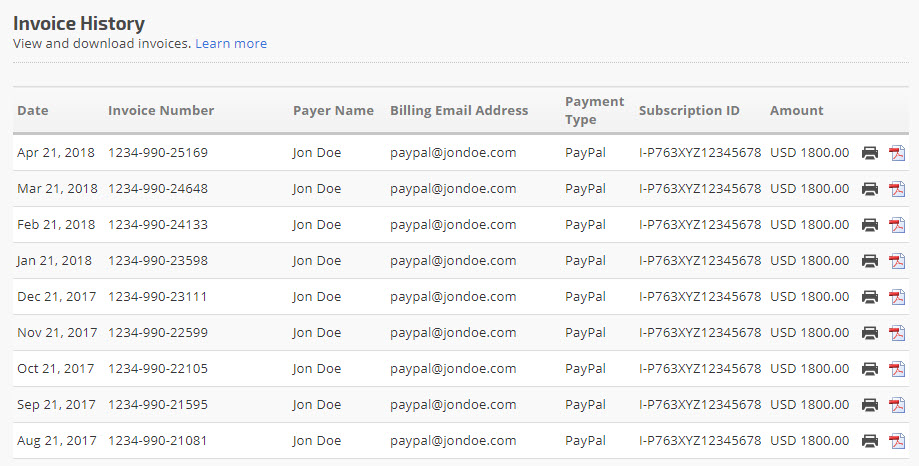
Task: Print the Jan 21, 2018 invoice
Action: [870, 261]
